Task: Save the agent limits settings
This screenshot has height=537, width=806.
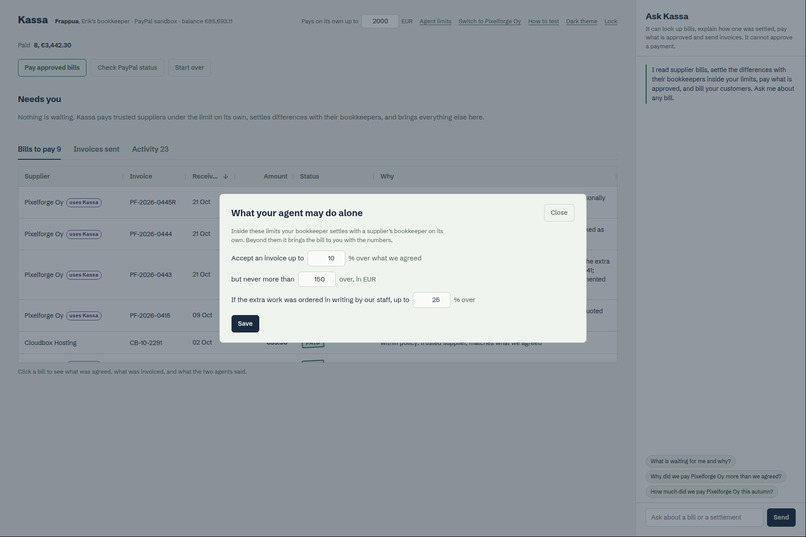Action: [x=245, y=324]
